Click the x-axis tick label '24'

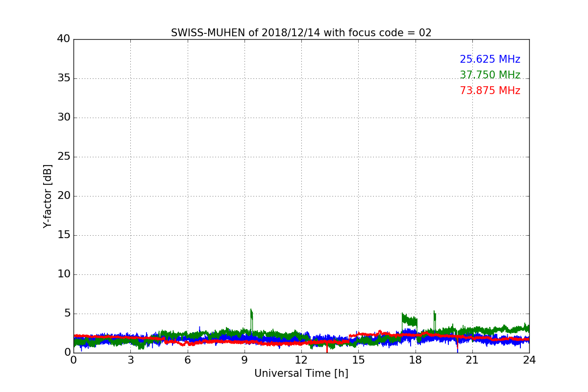point(529,360)
